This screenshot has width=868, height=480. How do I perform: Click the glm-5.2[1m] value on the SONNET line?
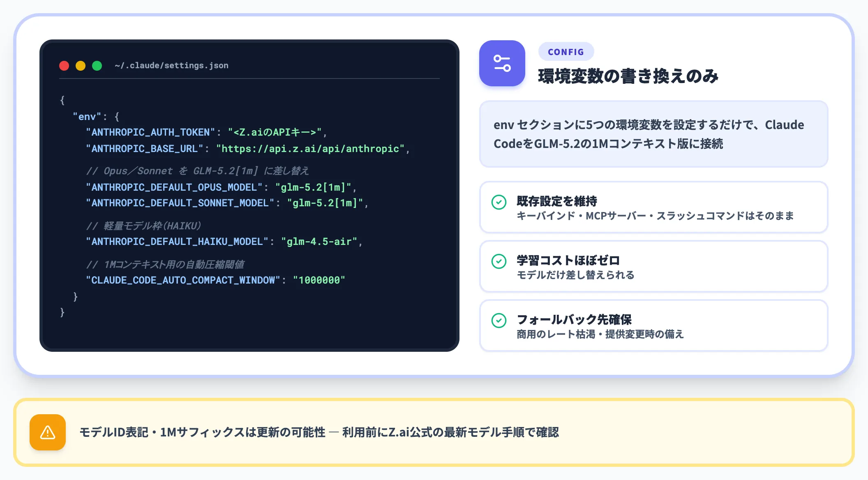pyautogui.click(x=325, y=203)
